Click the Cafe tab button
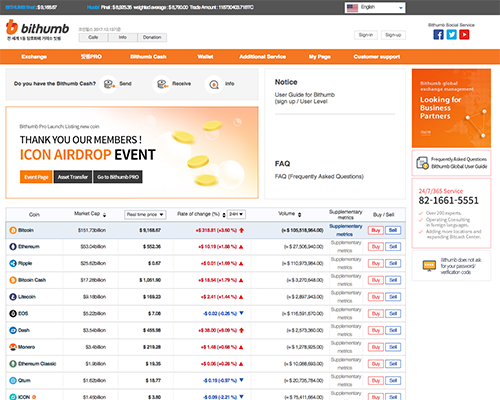500x400 pixels. [x=93, y=37]
